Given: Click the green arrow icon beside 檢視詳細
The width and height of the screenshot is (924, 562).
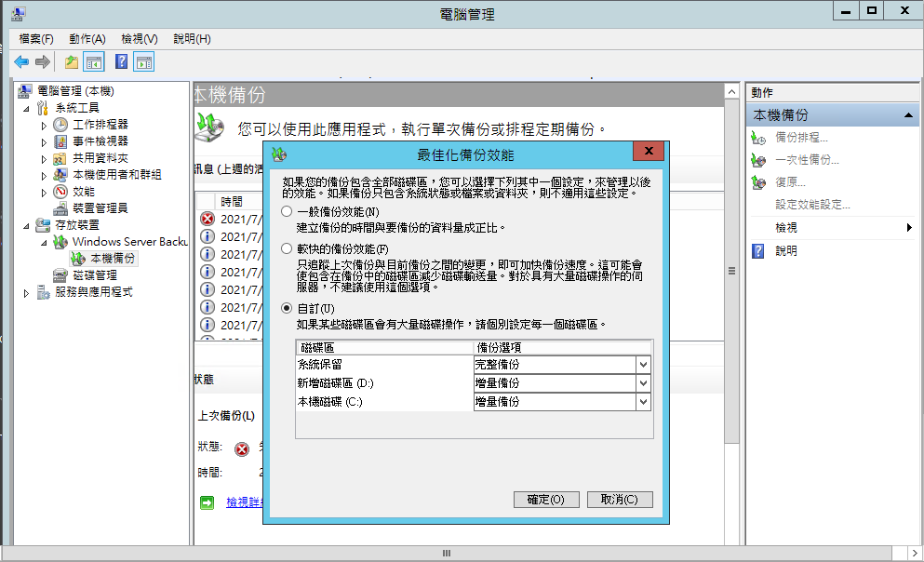Looking at the screenshot, I should pyautogui.click(x=207, y=502).
